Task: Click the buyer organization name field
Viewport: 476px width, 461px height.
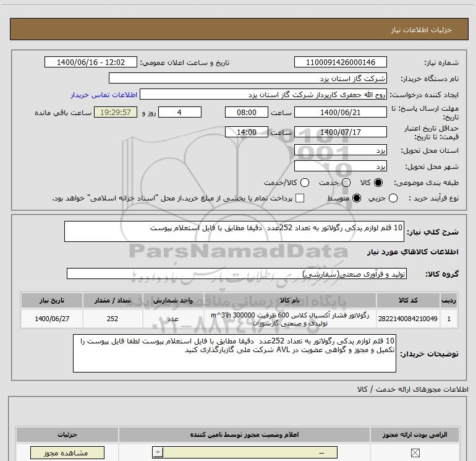Action: pyautogui.click(x=248, y=78)
